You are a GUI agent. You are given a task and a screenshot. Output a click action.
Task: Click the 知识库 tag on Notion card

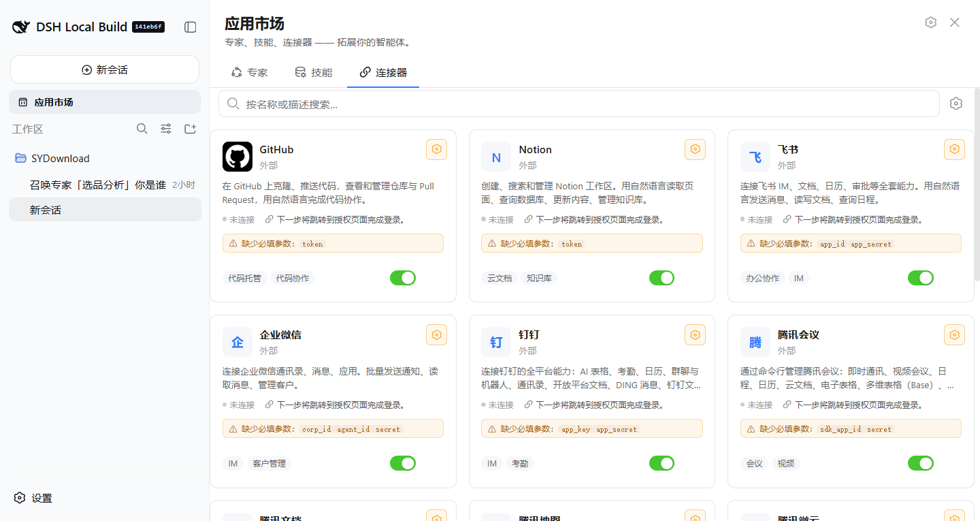pos(539,278)
